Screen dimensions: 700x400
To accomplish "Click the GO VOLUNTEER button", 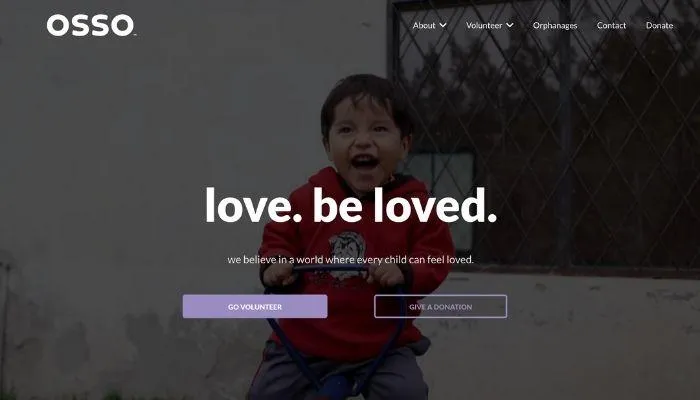I will (255, 306).
